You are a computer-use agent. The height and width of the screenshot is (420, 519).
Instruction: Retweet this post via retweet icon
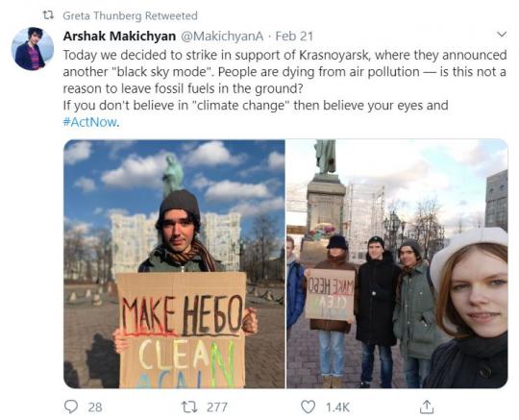[190, 407]
